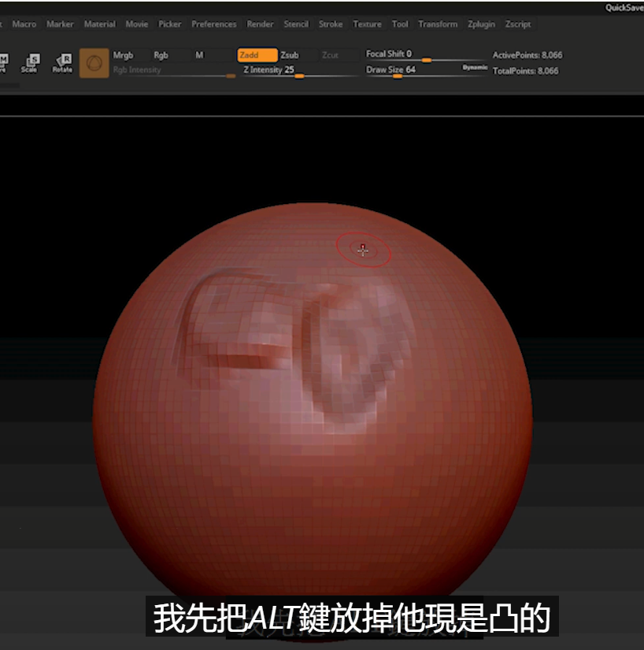The height and width of the screenshot is (650, 644).
Task: Open the Movie menu
Action: [x=137, y=24]
